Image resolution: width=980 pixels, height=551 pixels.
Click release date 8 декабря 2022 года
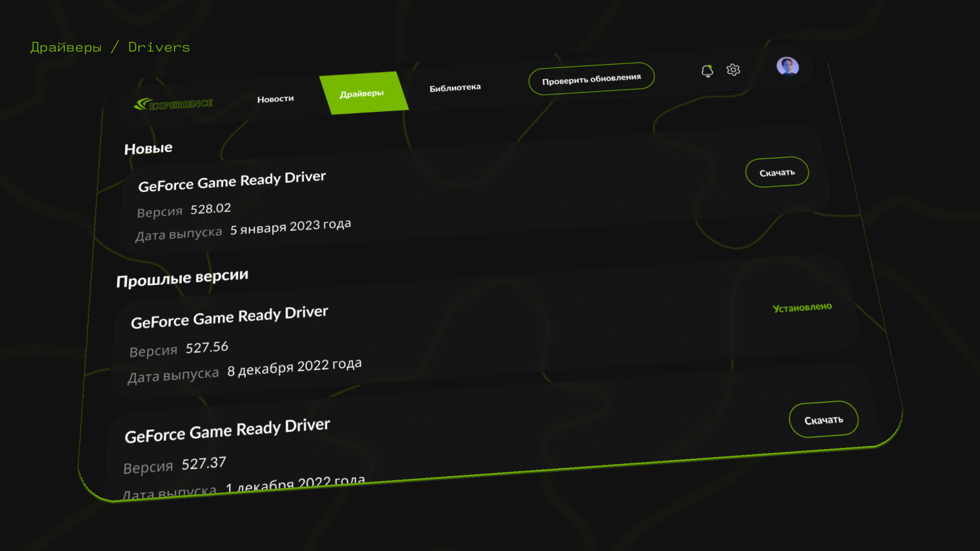[294, 367]
